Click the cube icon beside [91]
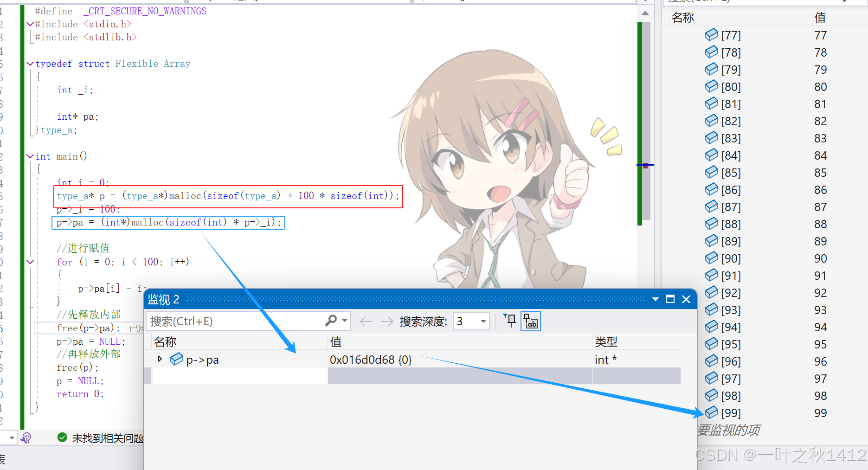The width and height of the screenshot is (868, 470). pyautogui.click(x=711, y=275)
